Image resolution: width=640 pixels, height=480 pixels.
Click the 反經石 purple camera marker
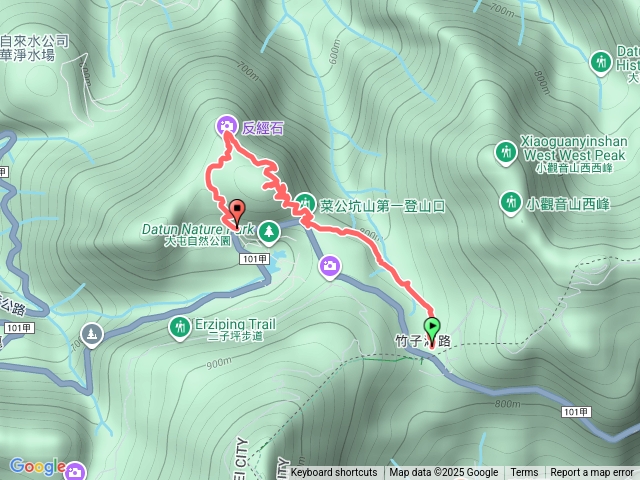click(x=226, y=126)
